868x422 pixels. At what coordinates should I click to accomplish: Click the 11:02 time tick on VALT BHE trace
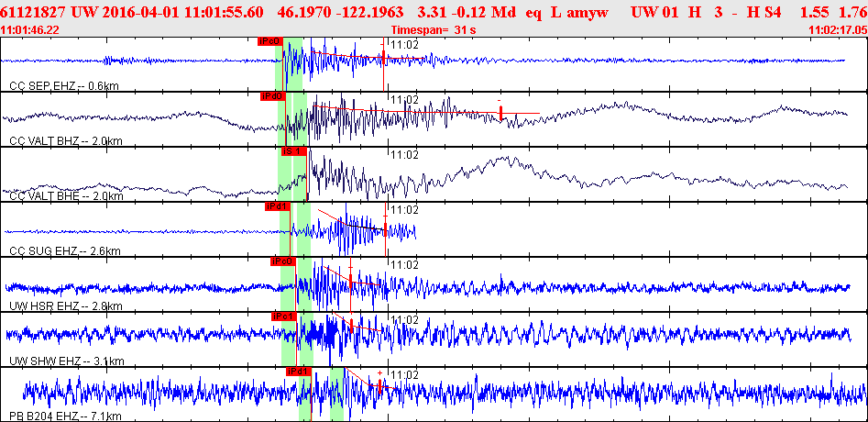pos(404,155)
